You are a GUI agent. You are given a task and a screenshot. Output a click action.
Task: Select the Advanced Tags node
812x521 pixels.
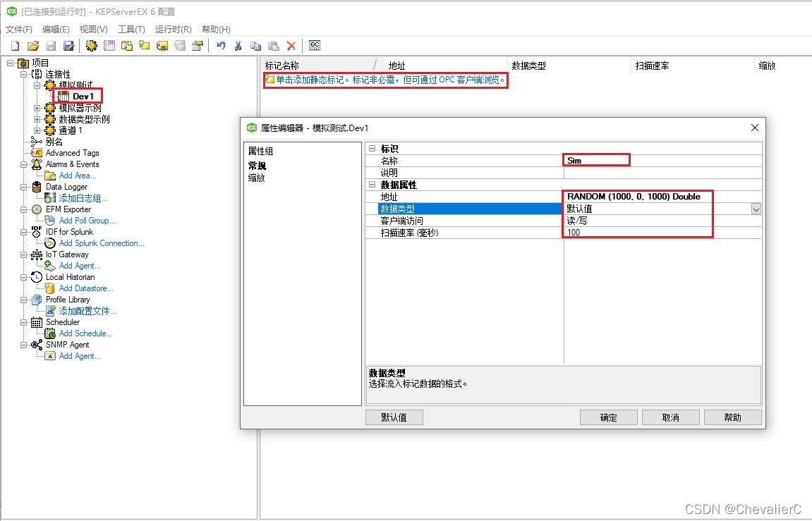click(x=72, y=153)
